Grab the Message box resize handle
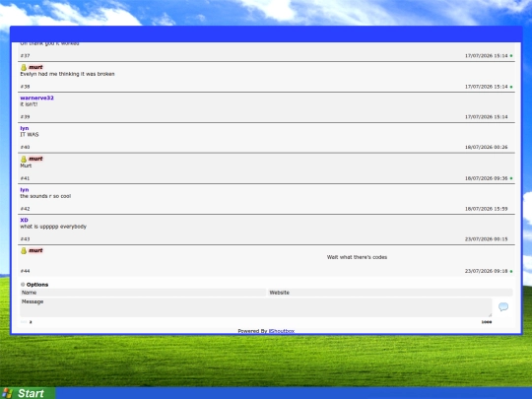The height and width of the screenshot is (399, 532). pos(490,315)
